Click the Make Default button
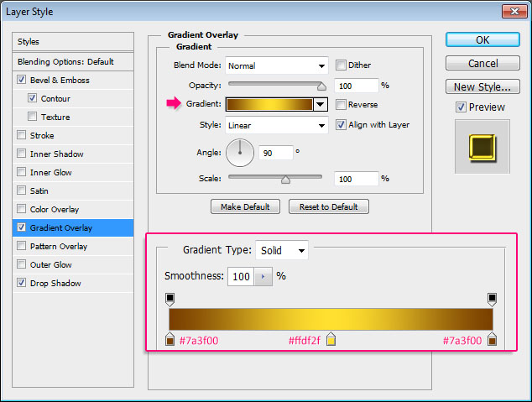This screenshot has width=532, height=402. coord(245,206)
